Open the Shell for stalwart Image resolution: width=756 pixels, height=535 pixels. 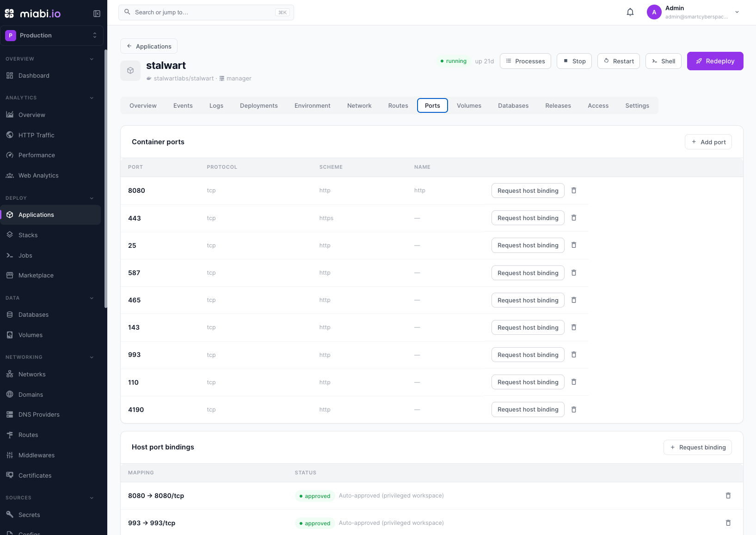click(664, 61)
